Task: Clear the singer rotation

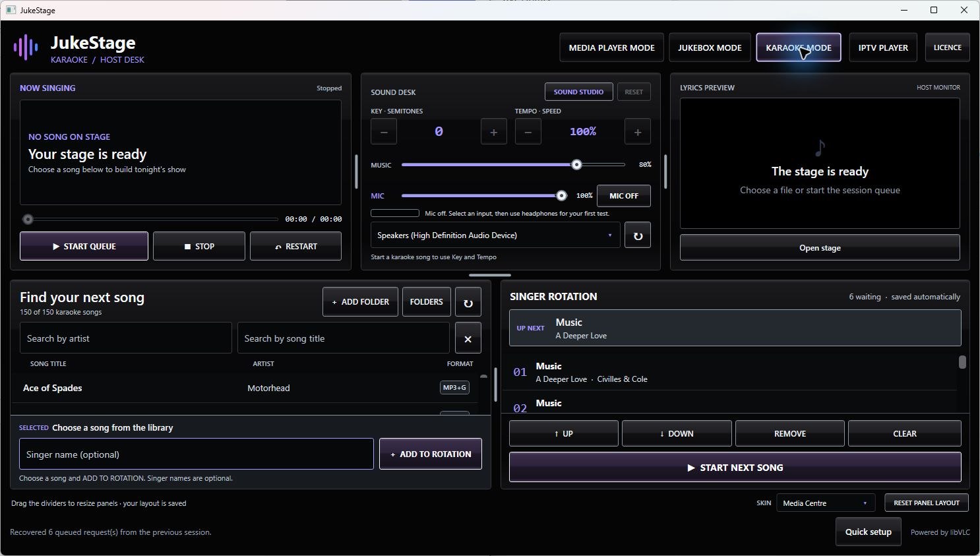Action: pyautogui.click(x=905, y=433)
